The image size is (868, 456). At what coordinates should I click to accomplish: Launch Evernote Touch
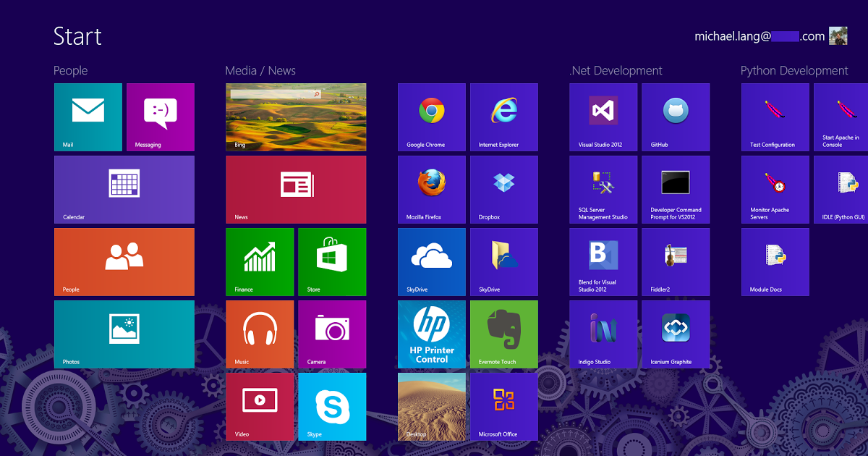click(504, 334)
